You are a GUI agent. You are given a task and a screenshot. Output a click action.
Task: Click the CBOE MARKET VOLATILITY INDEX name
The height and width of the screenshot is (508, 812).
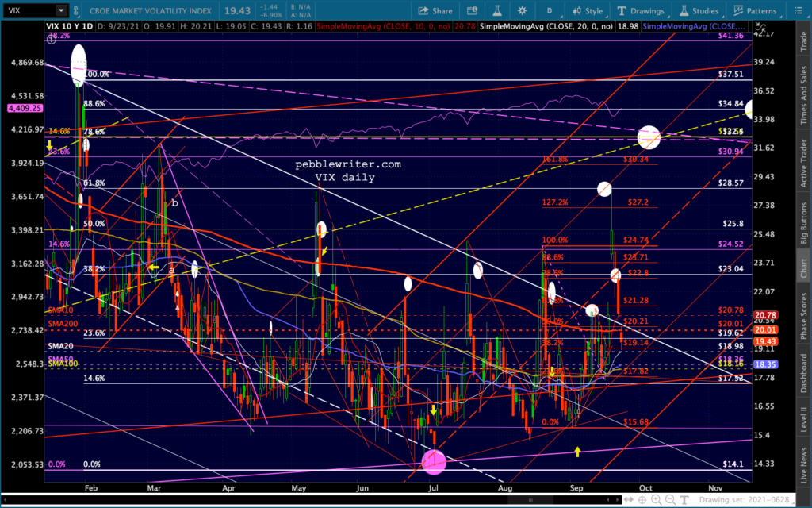[x=150, y=11]
